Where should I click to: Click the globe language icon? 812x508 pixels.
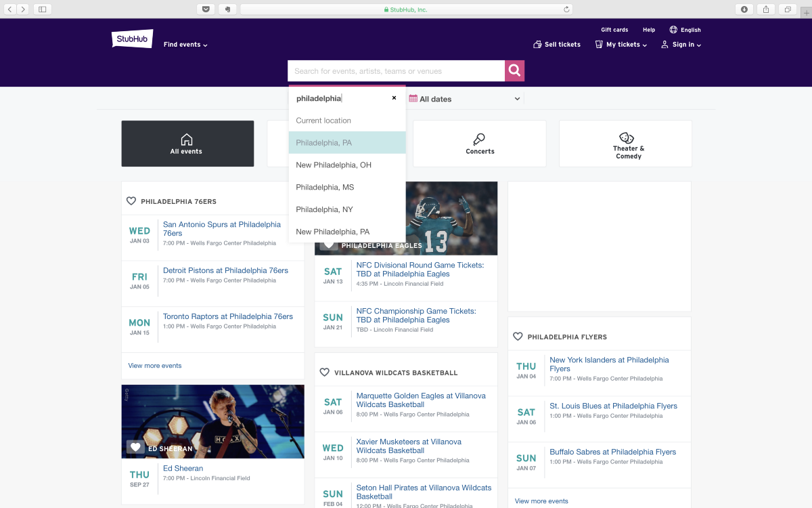(x=673, y=30)
